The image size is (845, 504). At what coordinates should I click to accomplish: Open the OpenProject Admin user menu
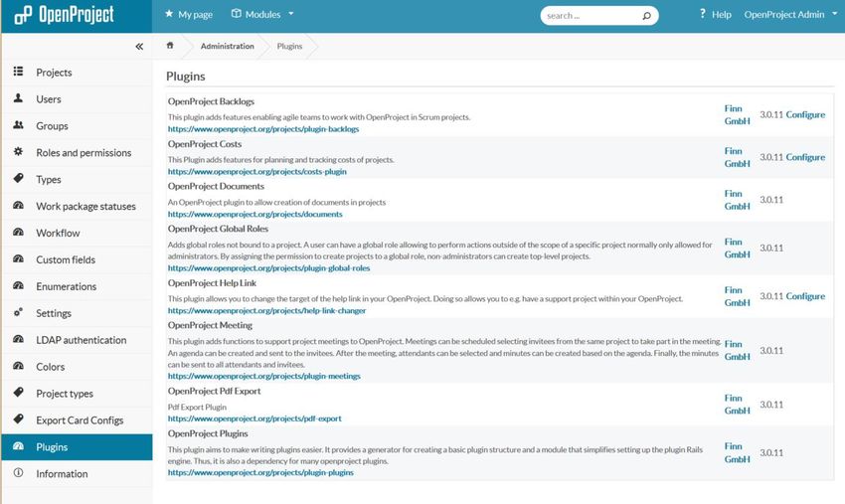790,15
